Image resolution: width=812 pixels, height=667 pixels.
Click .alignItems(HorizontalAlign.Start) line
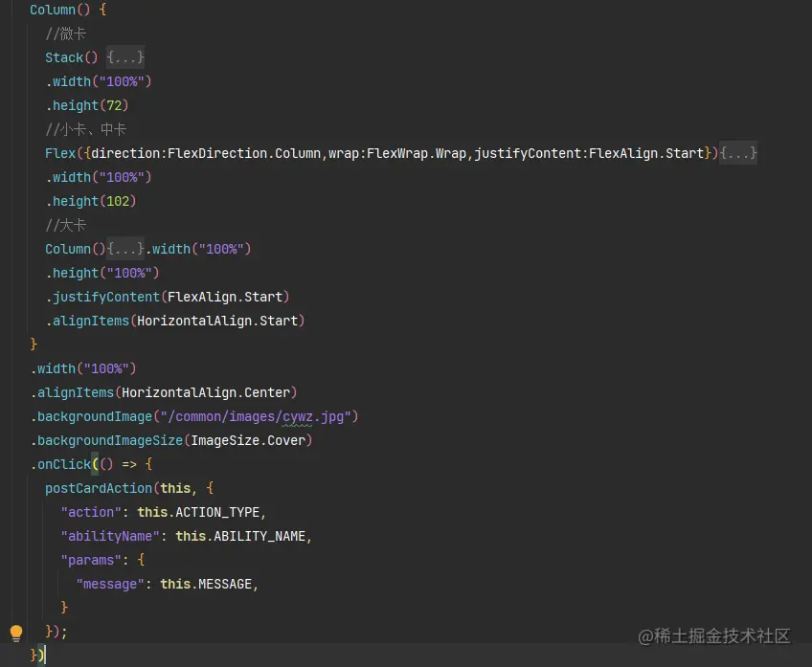[x=175, y=321]
